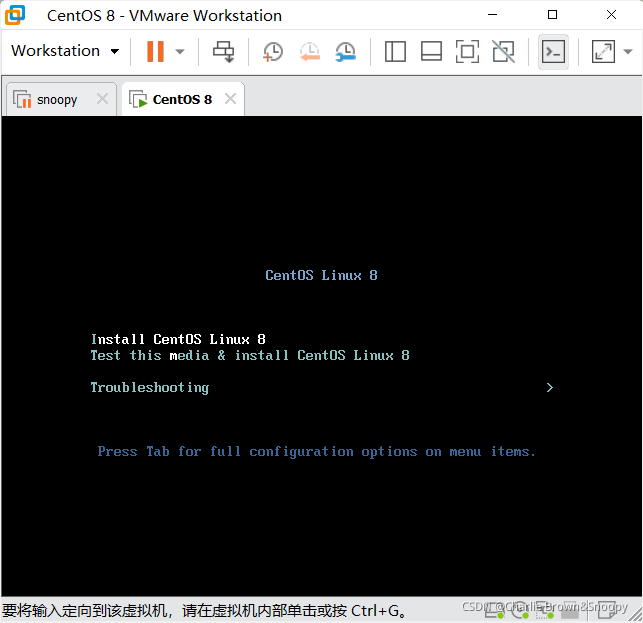Toggle the library sidebar panel icon
This screenshot has width=643, height=623.
[x=395, y=52]
